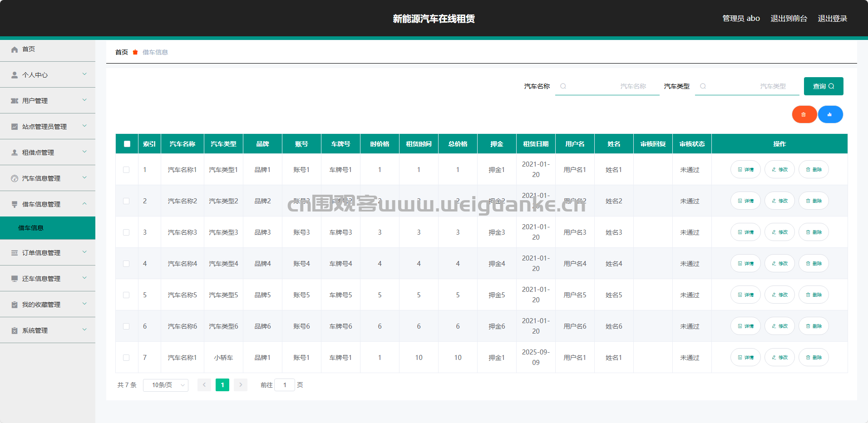Click the icon beside 借车信息管理

15,204
